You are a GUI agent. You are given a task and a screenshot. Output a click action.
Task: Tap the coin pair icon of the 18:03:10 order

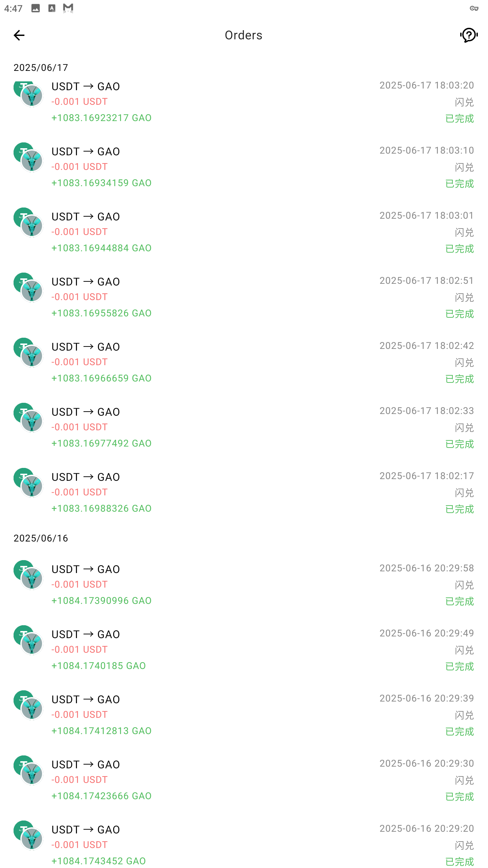(28, 157)
